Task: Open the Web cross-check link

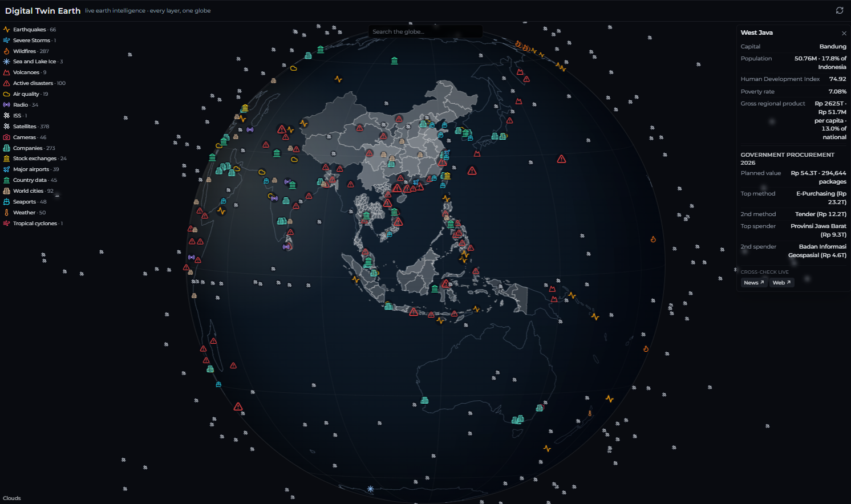Action: (781, 283)
